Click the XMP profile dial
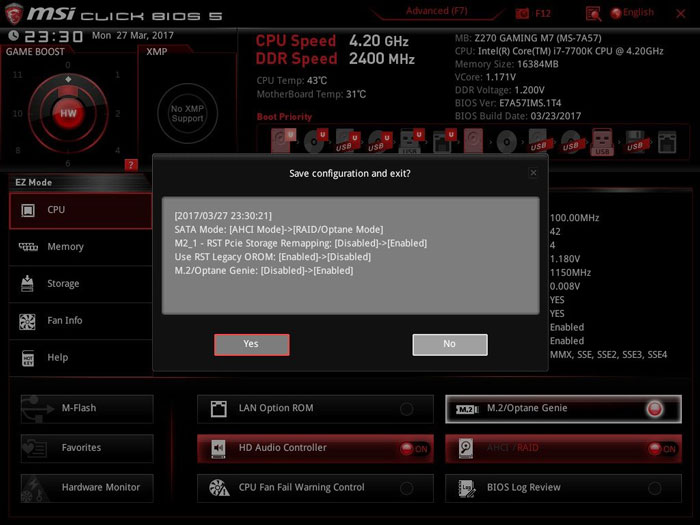This screenshot has width=700, height=525. pyautogui.click(x=187, y=113)
